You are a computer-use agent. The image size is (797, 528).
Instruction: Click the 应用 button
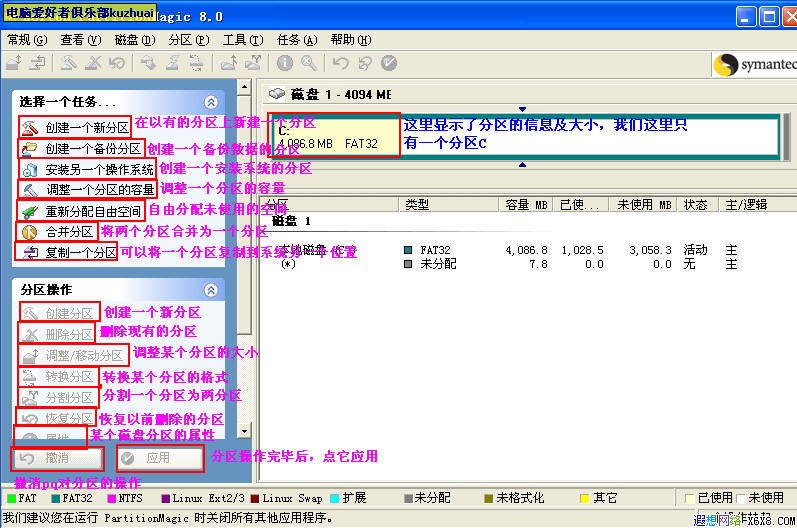tap(160, 458)
